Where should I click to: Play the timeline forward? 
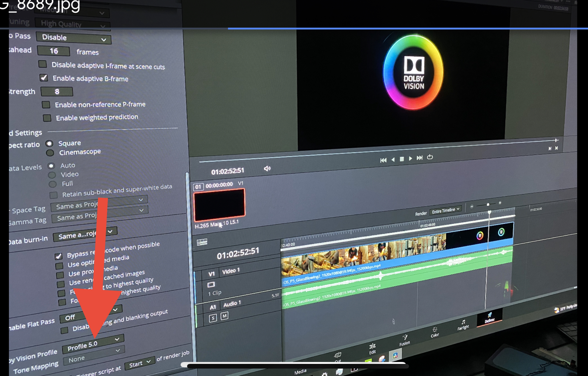(x=410, y=158)
